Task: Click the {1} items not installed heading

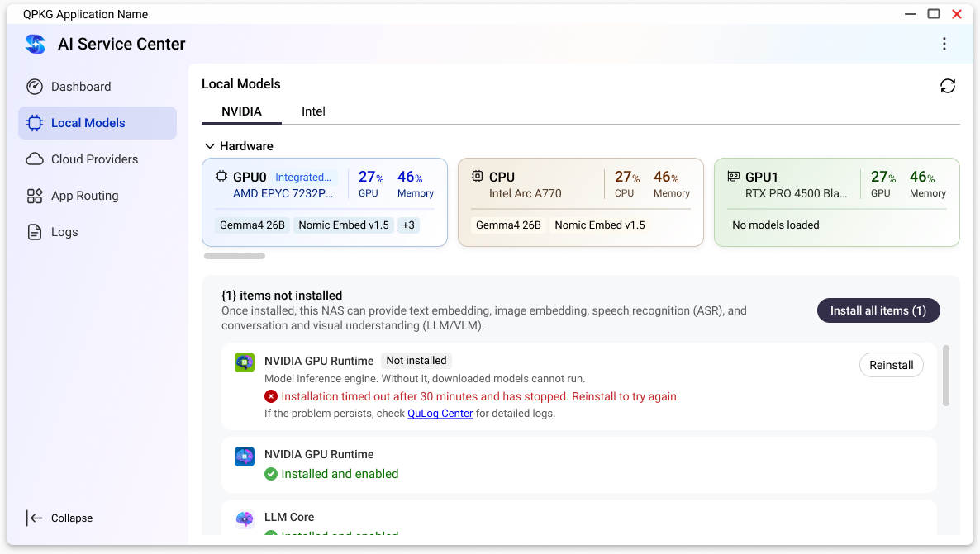Action: (x=282, y=296)
